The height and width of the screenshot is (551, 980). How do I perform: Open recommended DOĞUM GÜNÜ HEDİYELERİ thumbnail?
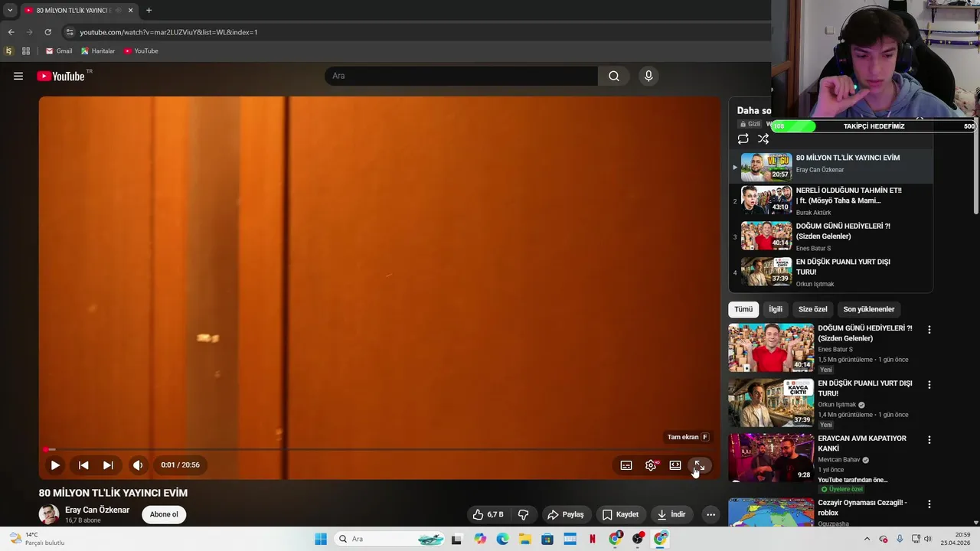pos(771,347)
